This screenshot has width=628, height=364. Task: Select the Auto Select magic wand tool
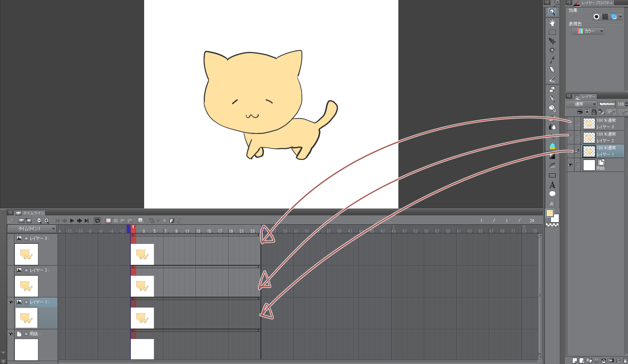(x=552, y=51)
